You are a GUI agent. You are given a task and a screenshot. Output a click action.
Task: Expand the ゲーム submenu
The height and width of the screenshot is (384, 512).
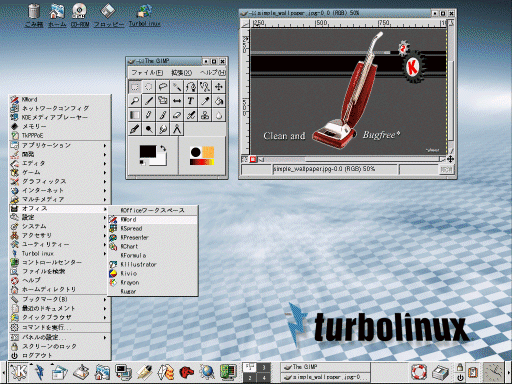[x=60, y=172]
